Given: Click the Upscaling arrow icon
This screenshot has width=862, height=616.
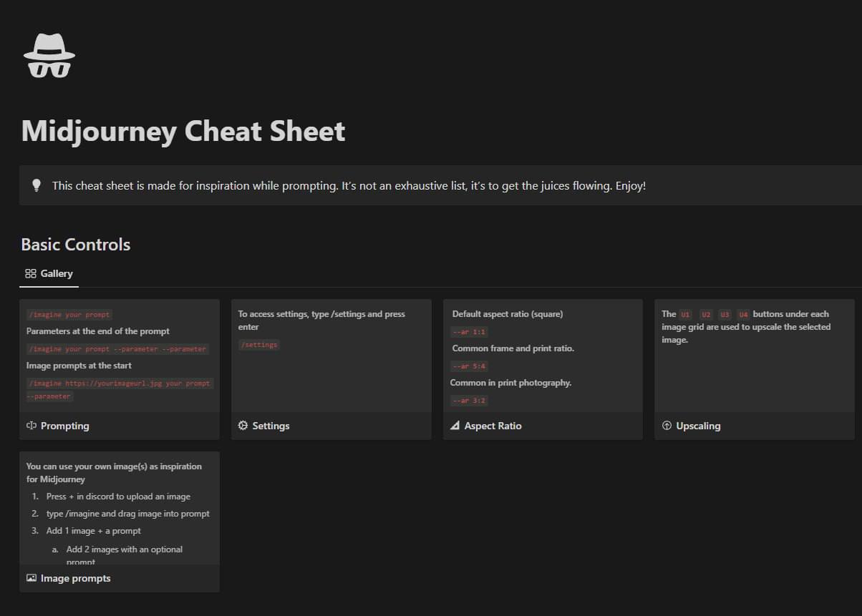Looking at the screenshot, I should point(667,426).
